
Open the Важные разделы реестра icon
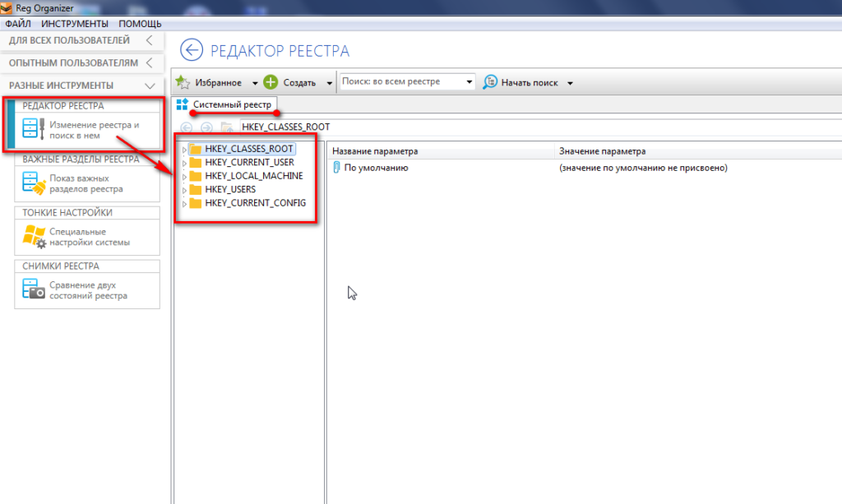(32, 183)
